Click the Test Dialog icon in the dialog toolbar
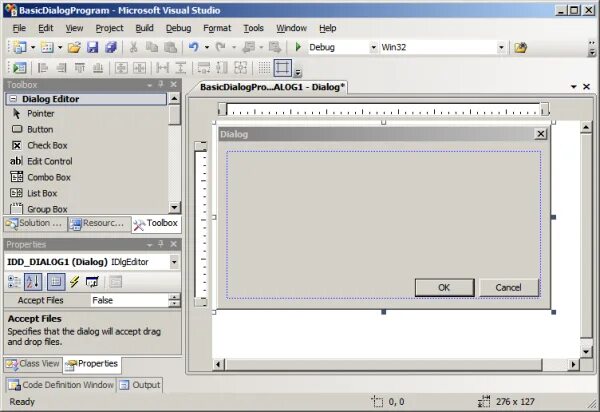Viewport: 600px width, 412px height. (x=19, y=68)
